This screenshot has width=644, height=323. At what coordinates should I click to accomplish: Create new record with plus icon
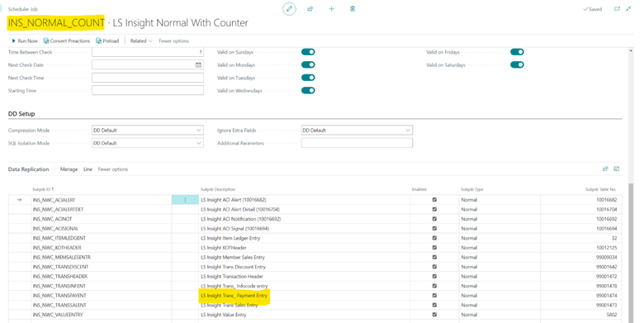tap(331, 8)
